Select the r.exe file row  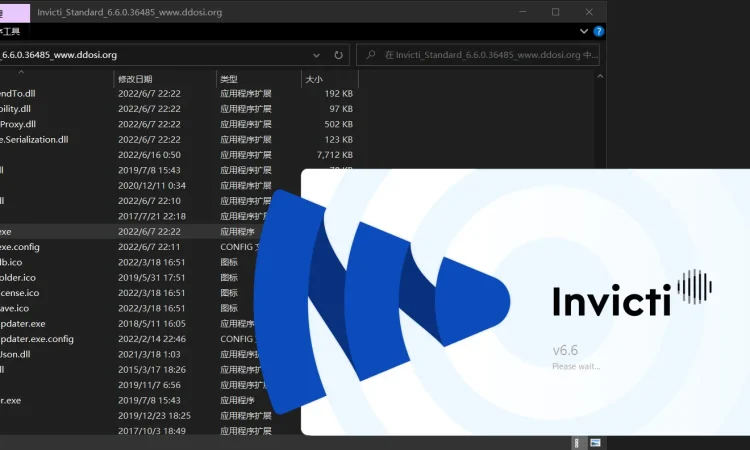136,400
